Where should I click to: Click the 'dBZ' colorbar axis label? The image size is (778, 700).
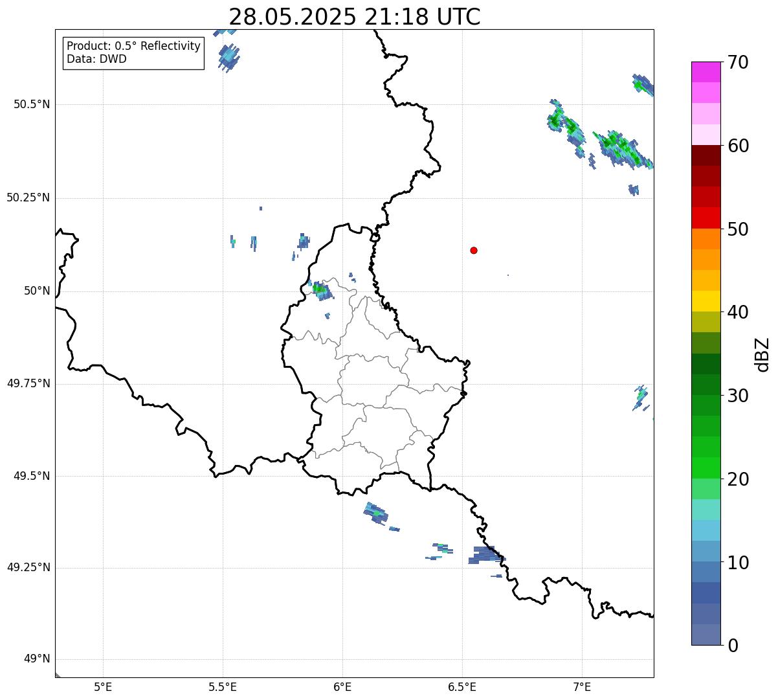[762, 354]
